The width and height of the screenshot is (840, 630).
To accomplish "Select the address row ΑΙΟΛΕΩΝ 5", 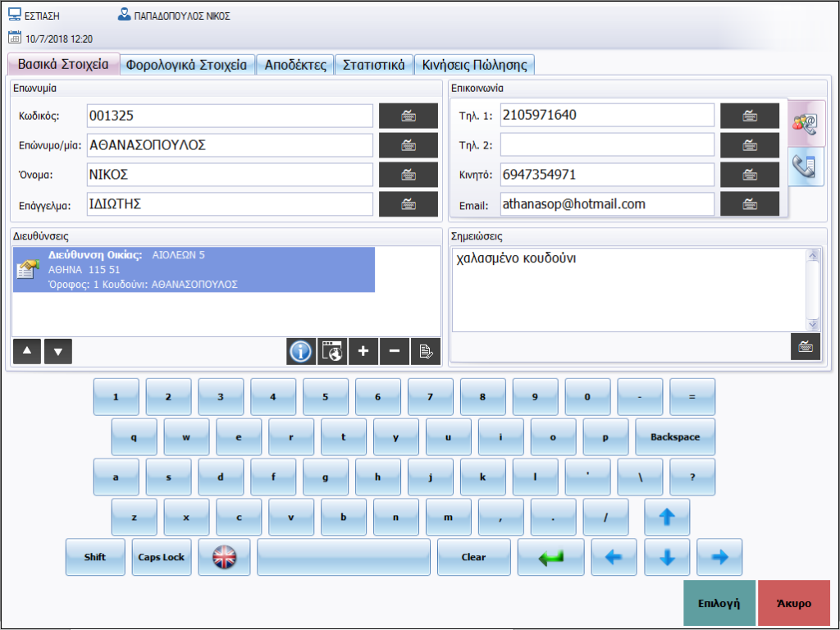I will pos(194,269).
